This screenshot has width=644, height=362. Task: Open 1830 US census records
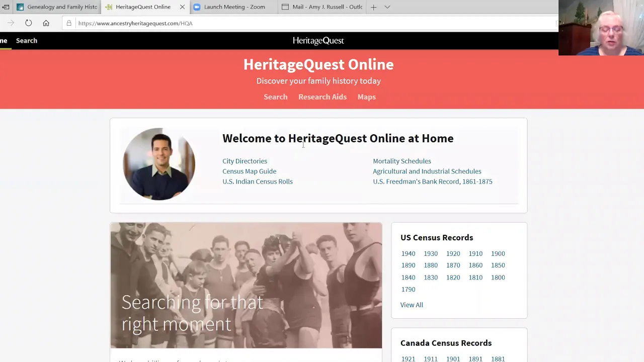click(431, 278)
